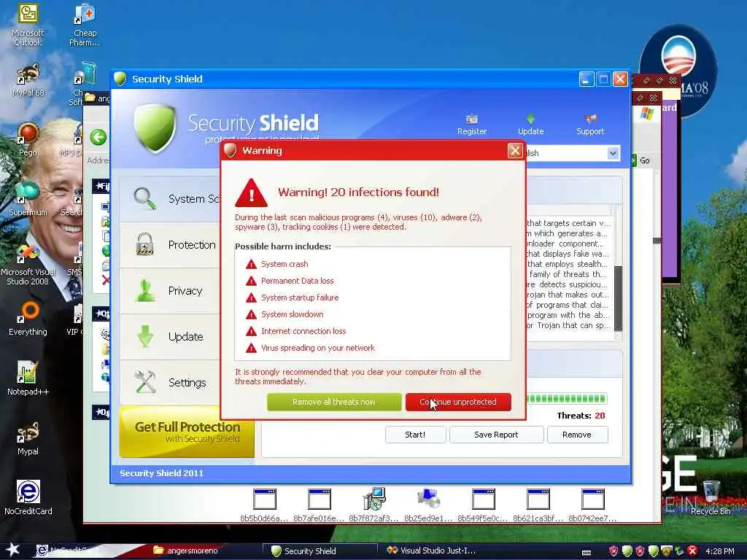Close the Warning dialog
Viewport: 747px width, 560px height.
click(x=514, y=150)
